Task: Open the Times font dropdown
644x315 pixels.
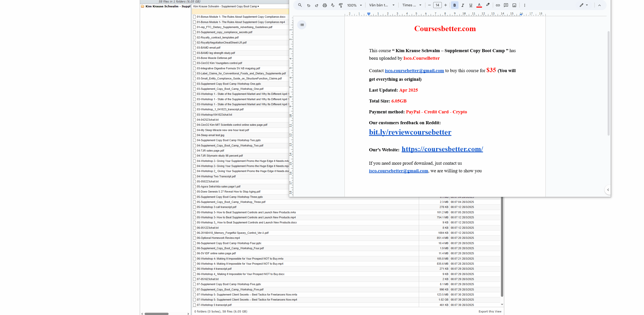Action: 412,5
